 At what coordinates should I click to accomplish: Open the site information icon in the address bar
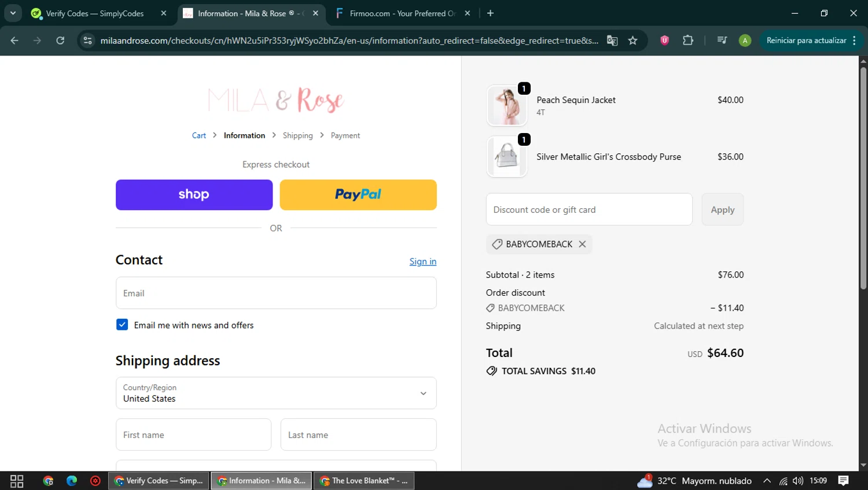coord(88,40)
